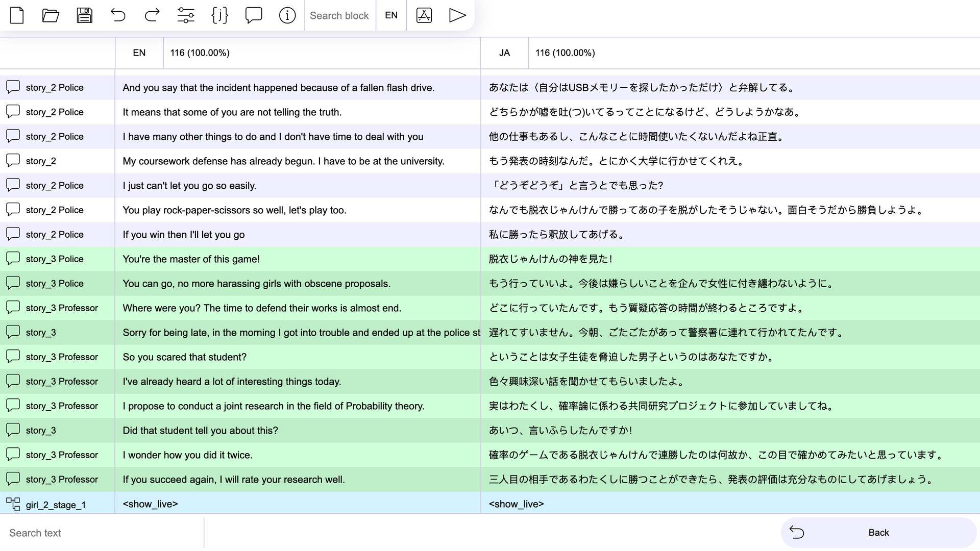980x551 pixels.
Task: Open file using folder icon
Action: coord(51,15)
